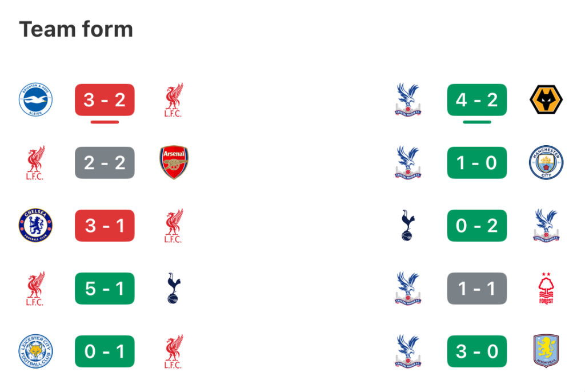This screenshot has height=392, width=585.
Task: Click Crystal Palace crest beside Wolves match
Action: click(408, 99)
